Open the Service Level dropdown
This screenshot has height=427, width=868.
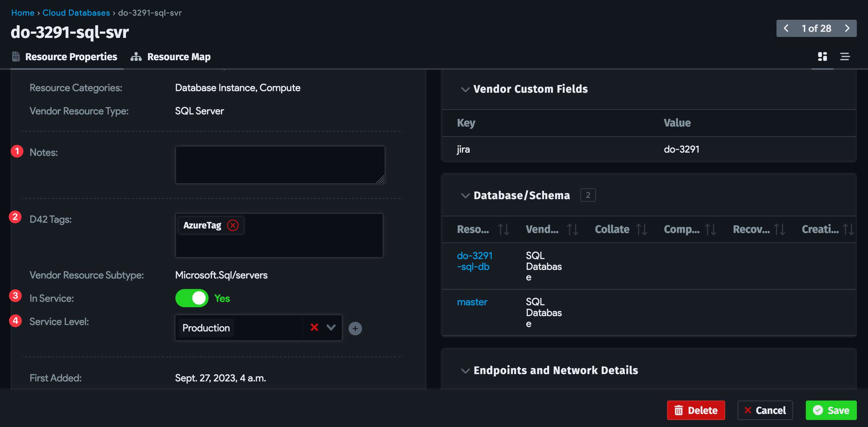click(331, 327)
